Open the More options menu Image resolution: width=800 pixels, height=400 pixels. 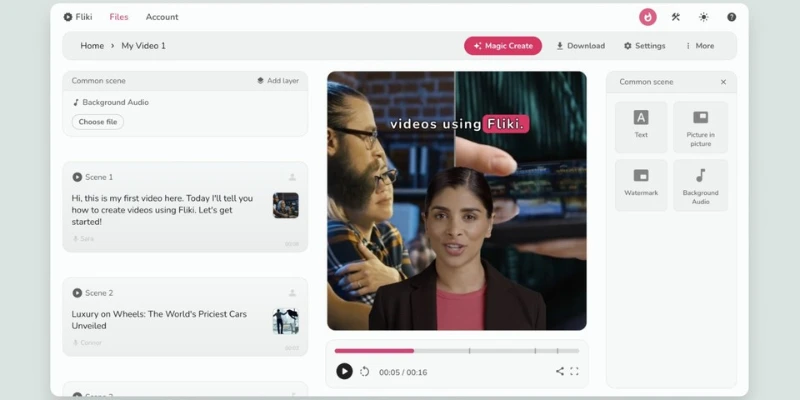pos(699,45)
